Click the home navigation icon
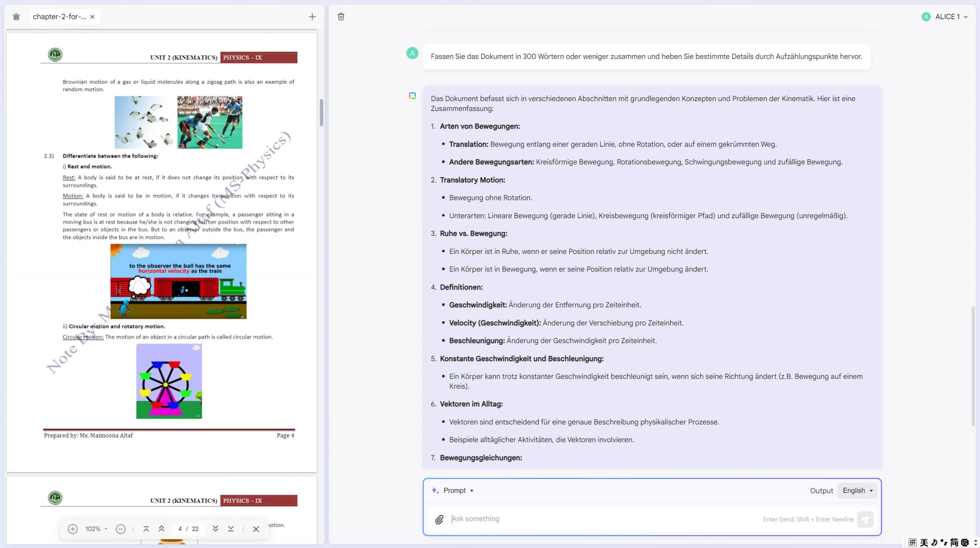The height and width of the screenshot is (548, 980). (16, 16)
